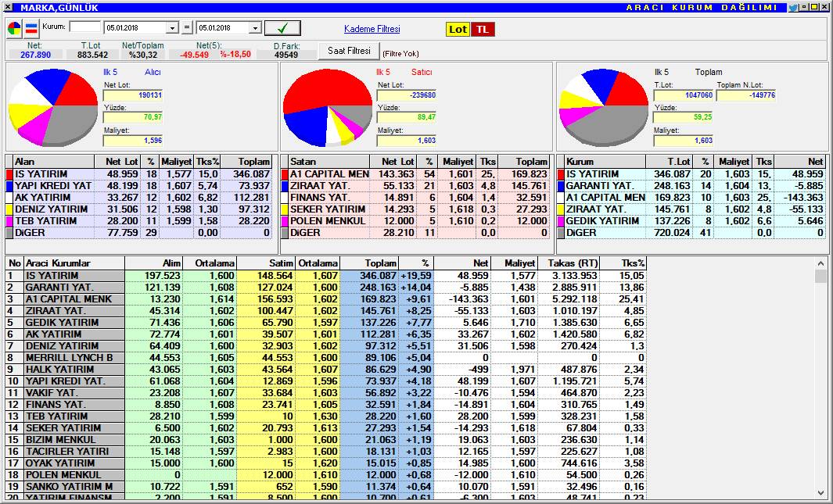The height and width of the screenshot is (504, 833).
Task: Click Net(5) value -49.549
Action: coord(194,55)
